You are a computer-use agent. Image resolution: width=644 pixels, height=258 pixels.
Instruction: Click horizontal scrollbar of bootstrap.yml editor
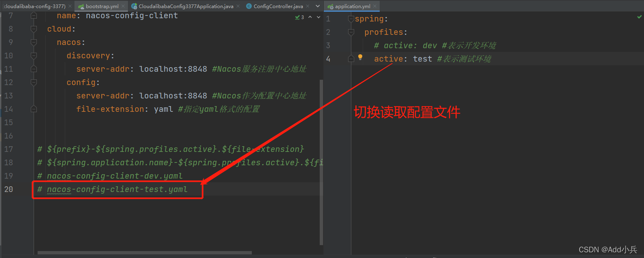pyautogui.click(x=145, y=253)
